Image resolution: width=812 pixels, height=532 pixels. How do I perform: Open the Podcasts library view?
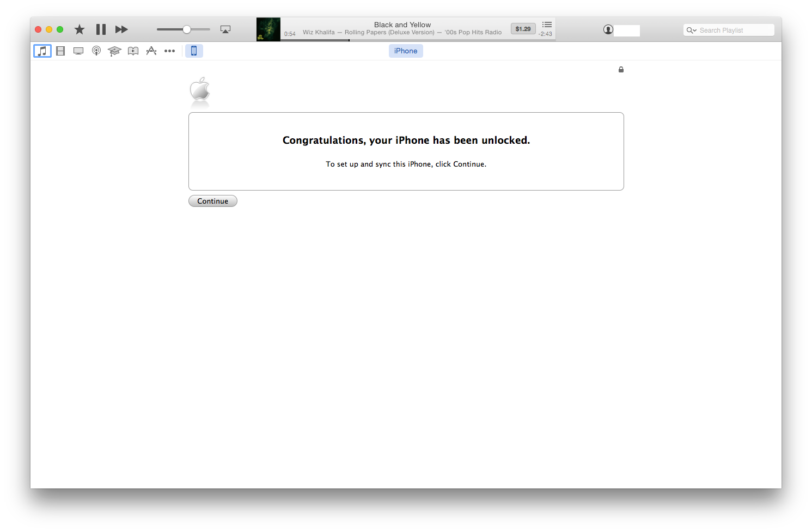(x=96, y=51)
